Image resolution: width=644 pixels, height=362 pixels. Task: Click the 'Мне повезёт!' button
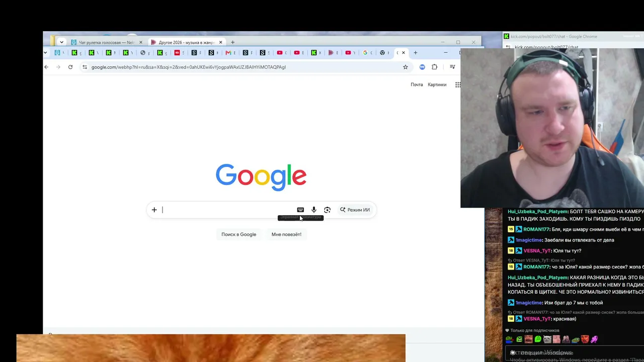click(x=286, y=234)
